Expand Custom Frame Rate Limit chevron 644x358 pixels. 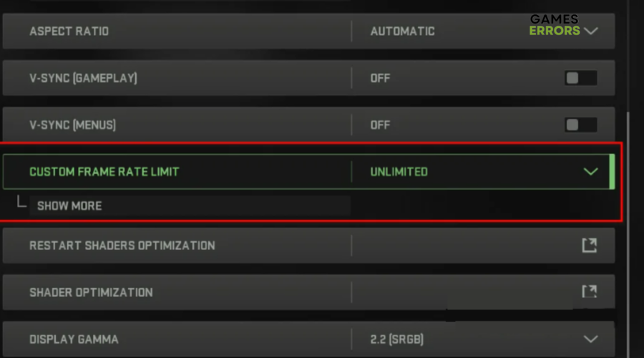point(590,172)
